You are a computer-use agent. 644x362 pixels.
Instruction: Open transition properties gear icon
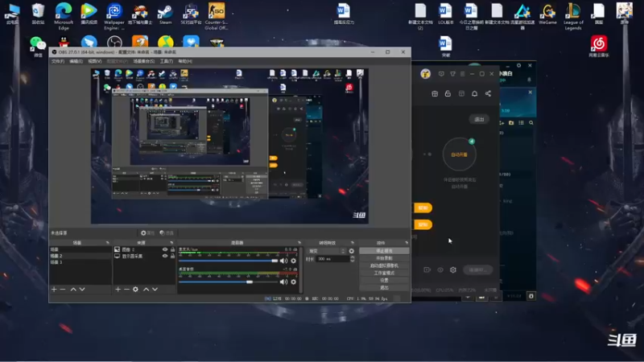coord(352,251)
